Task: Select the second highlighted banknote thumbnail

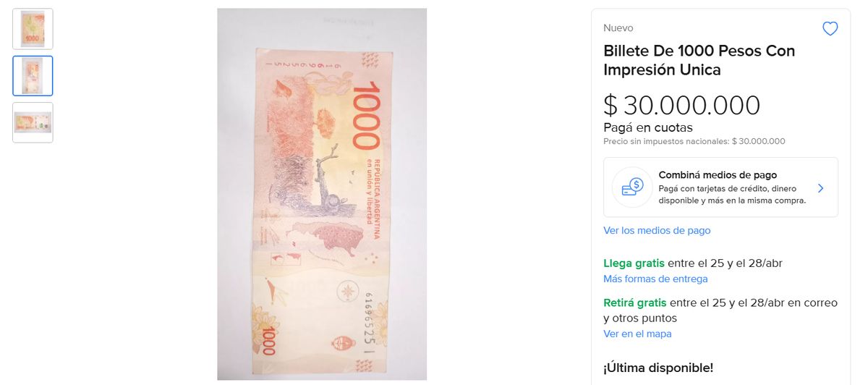Action: [x=33, y=76]
